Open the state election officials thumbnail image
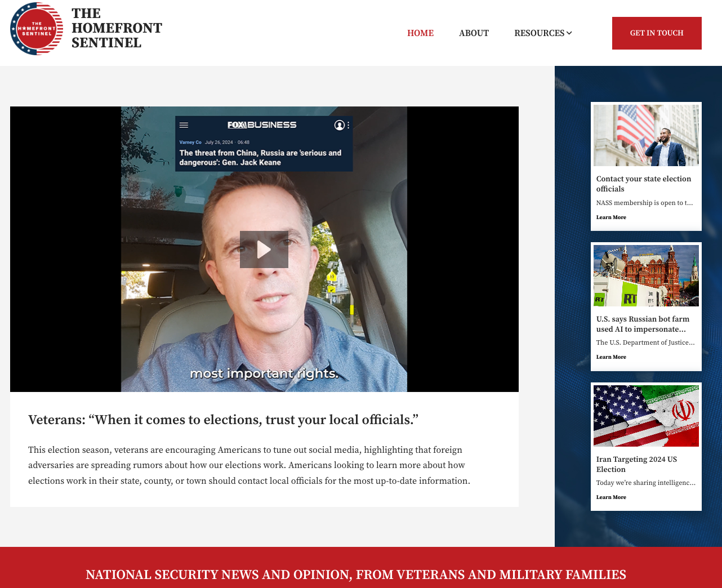This screenshot has width=722, height=588. [646, 135]
